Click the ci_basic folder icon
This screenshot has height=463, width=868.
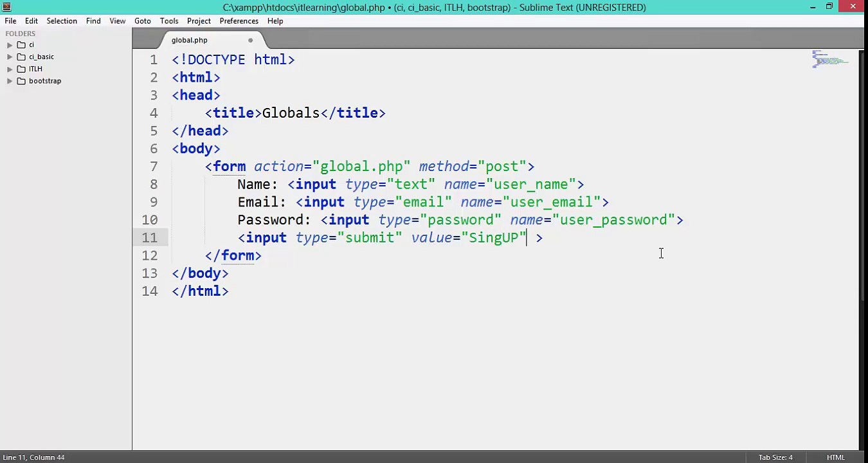tap(21, 57)
